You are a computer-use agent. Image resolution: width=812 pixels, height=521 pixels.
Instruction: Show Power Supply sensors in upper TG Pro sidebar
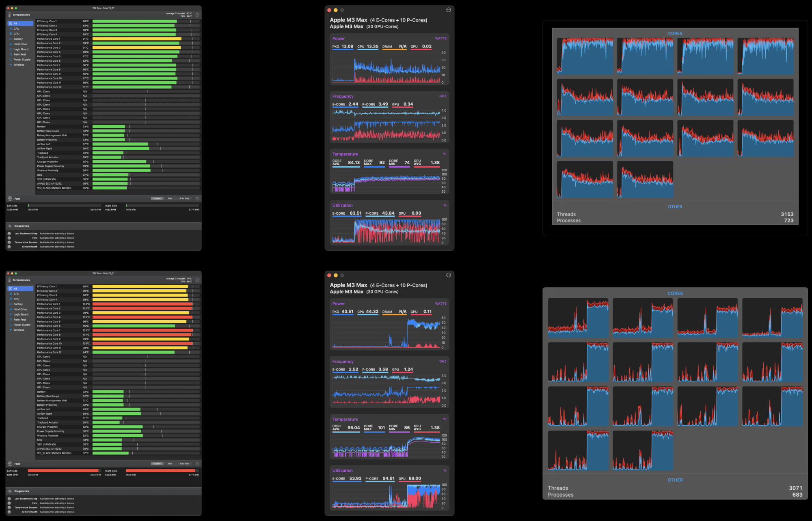20,60
